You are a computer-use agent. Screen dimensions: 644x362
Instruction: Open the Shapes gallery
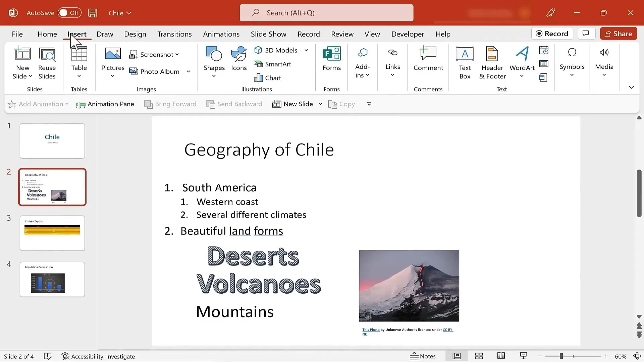pos(214,62)
